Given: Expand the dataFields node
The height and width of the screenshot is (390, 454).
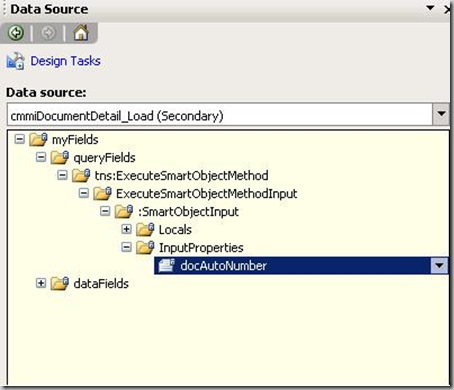Looking at the screenshot, I should coord(41,283).
